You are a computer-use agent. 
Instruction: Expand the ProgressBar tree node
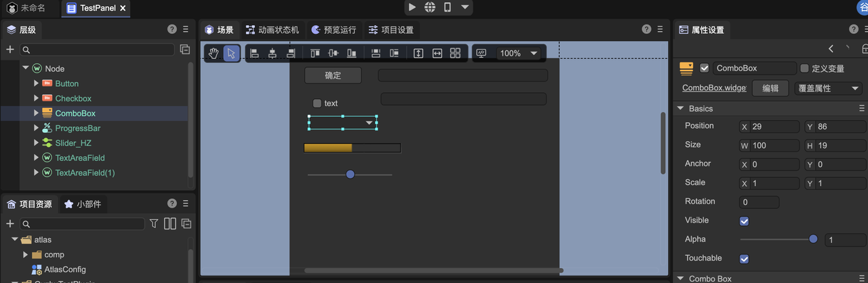tap(37, 128)
